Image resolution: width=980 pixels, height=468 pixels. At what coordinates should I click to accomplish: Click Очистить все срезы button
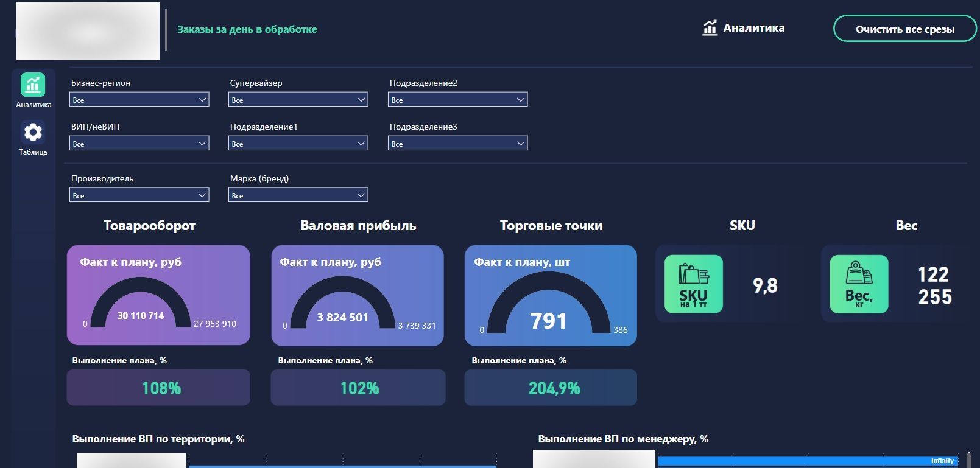(x=905, y=29)
